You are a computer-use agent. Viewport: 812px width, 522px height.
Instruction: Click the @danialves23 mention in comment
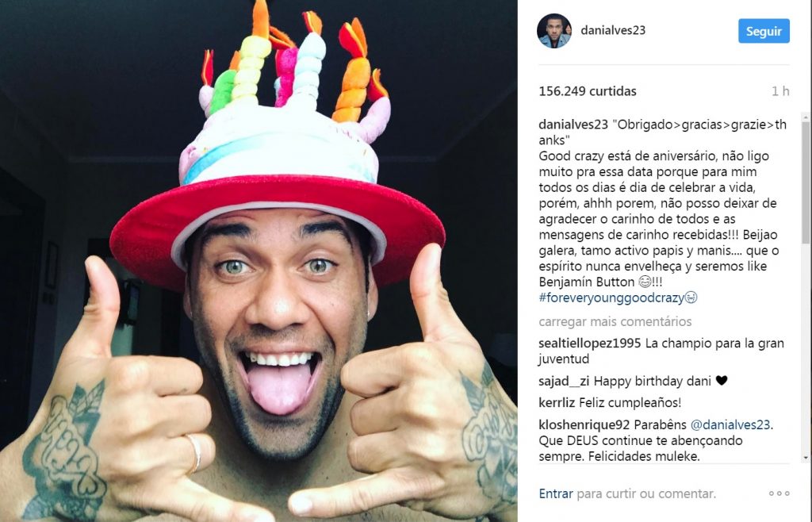pyautogui.click(x=730, y=424)
